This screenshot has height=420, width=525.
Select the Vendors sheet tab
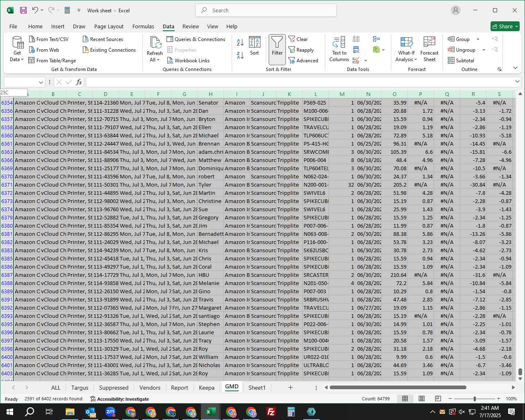[150, 387]
